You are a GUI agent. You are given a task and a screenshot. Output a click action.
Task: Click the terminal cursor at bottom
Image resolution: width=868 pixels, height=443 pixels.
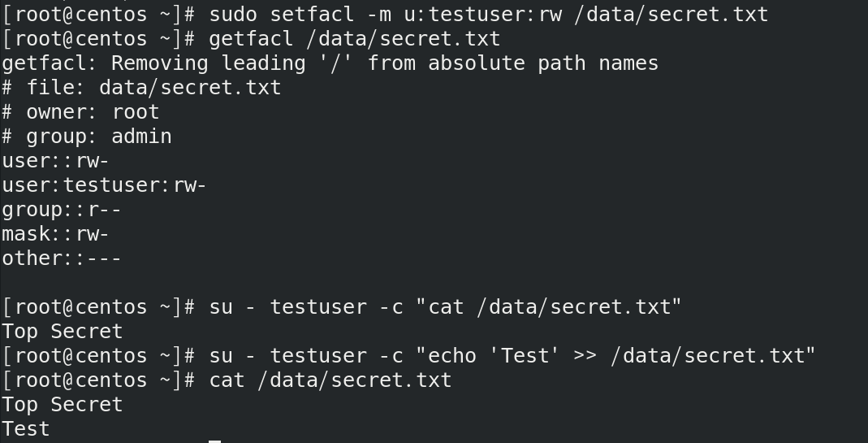(x=214, y=441)
